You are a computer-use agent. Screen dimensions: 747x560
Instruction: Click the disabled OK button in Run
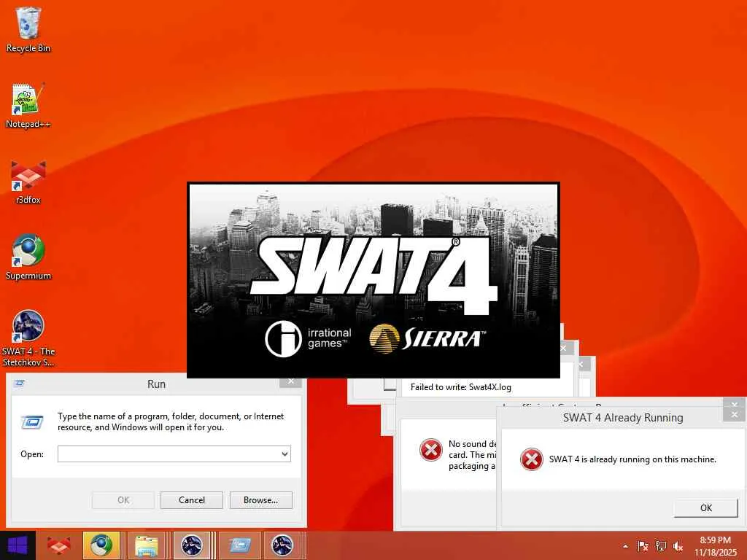pos(123,500)
